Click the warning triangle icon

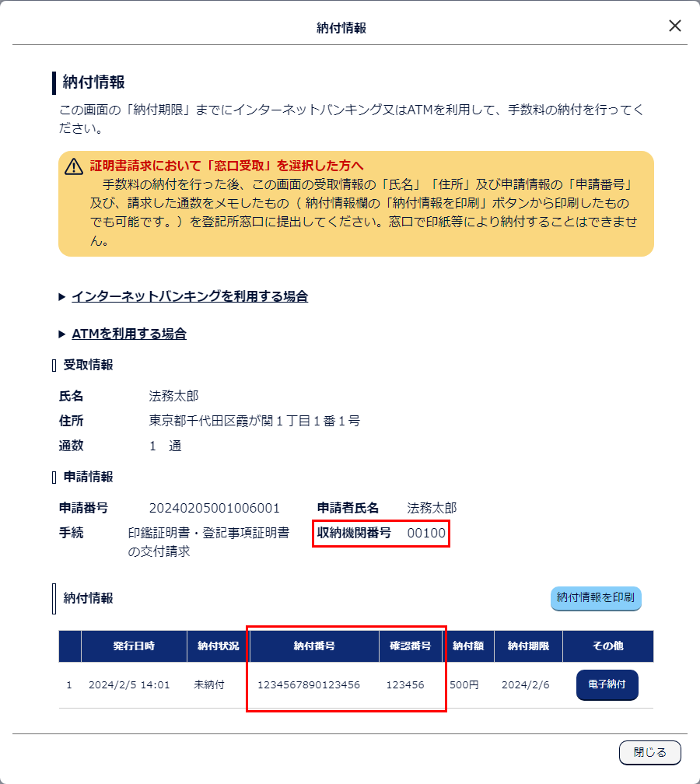74,166
